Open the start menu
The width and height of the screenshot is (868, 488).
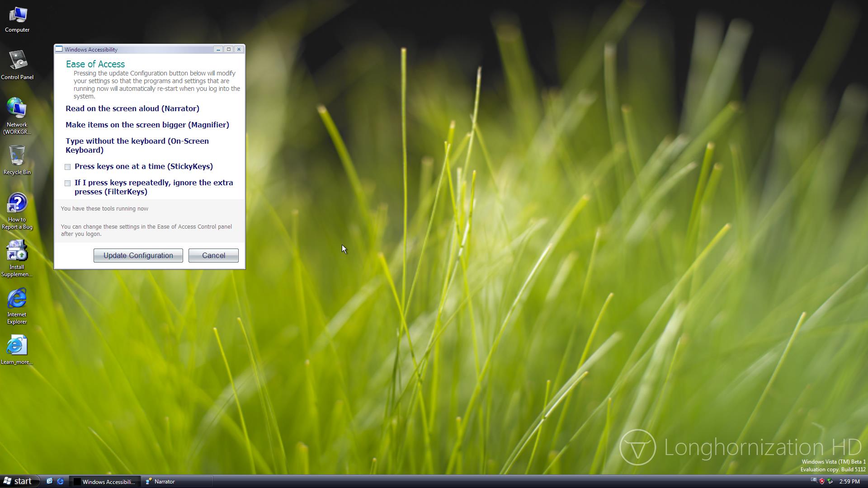coord(18,481)
